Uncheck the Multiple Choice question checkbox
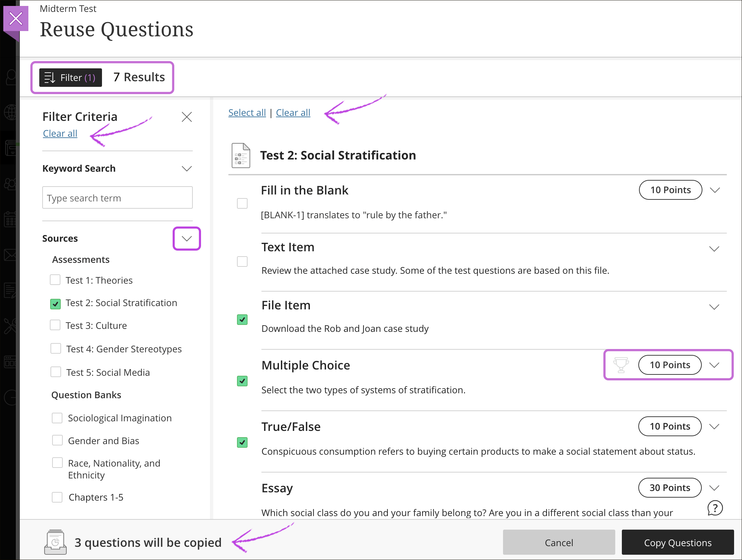 pos(242,381)
